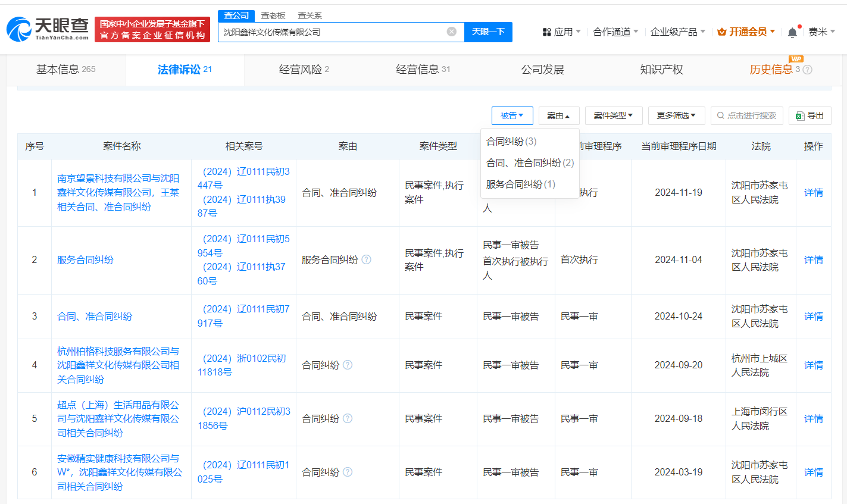Open the 开通会员 VIP menu
Viewport: 847px width, 504px height.
(746, 32)
